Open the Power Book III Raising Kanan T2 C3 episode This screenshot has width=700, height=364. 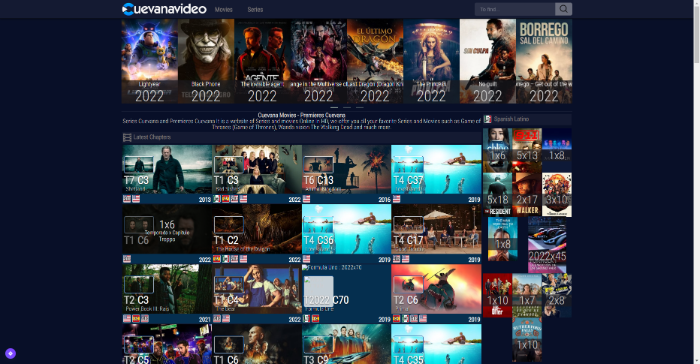[167, 289]
